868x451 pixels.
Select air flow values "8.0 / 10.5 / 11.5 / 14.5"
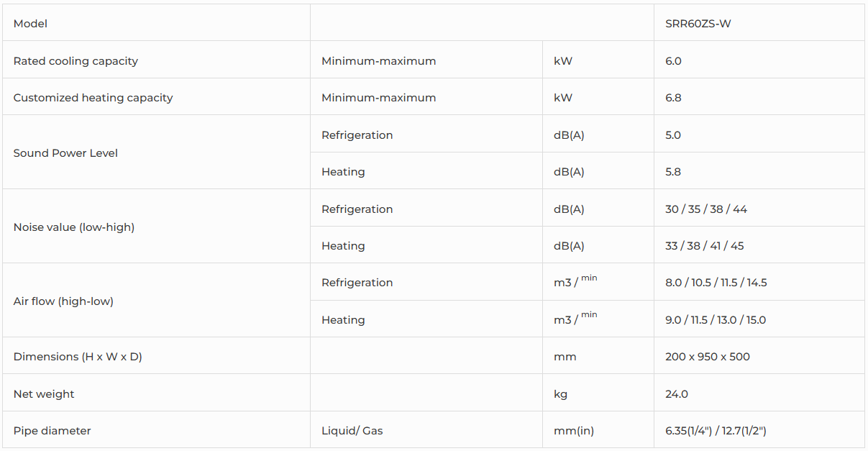pyautogui.click(x=716, y=283)
